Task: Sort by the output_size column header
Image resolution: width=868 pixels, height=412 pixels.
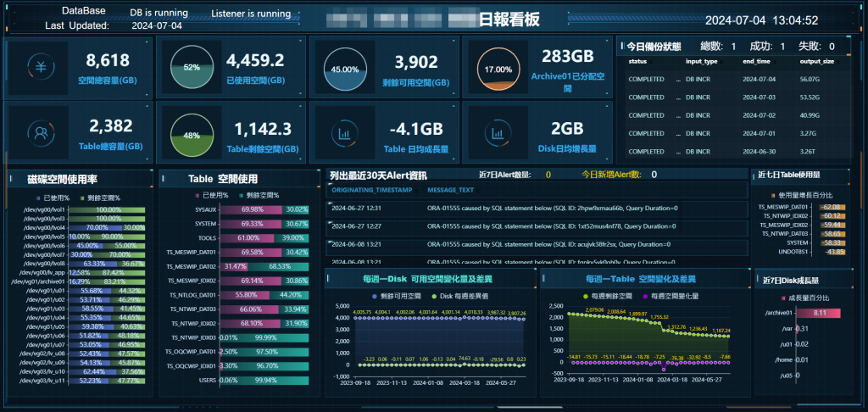Action: coord(816,62)
